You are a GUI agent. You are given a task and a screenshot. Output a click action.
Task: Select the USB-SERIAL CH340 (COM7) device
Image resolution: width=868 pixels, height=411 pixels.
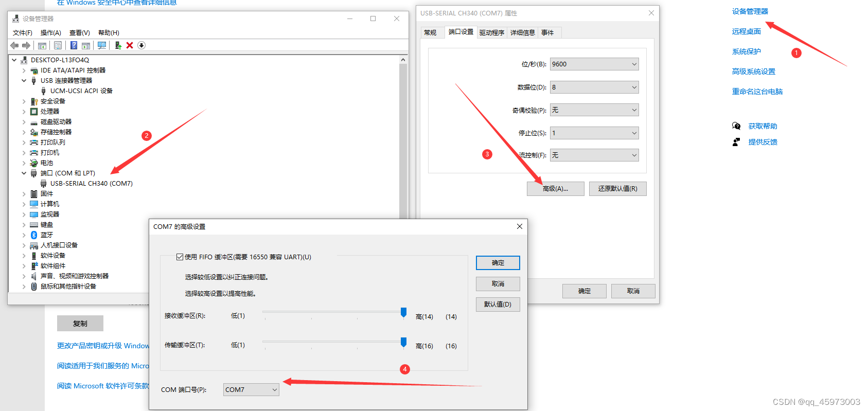pyautogui.click(x=92, y=184)
